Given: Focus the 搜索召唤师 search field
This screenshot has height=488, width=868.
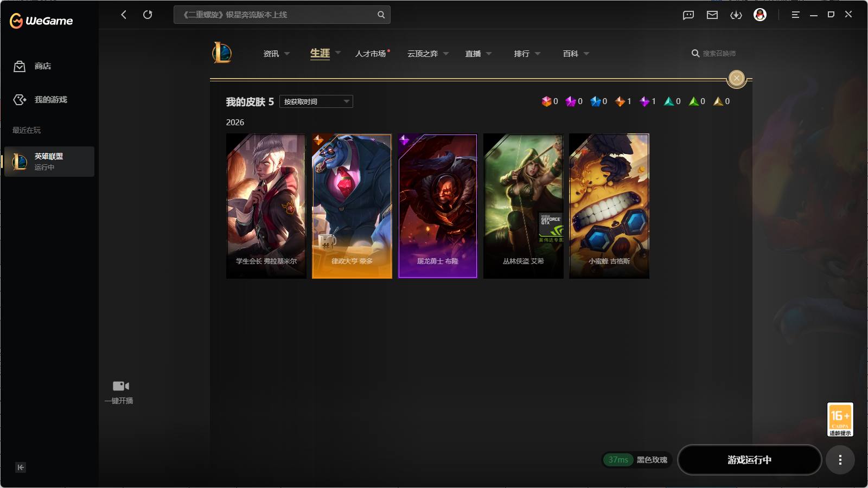Looking at the screenshot, I should click(719, 53).
